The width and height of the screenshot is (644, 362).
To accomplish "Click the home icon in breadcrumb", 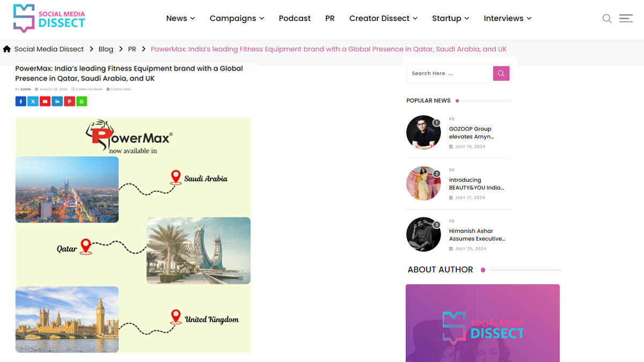I will point(7,49).
